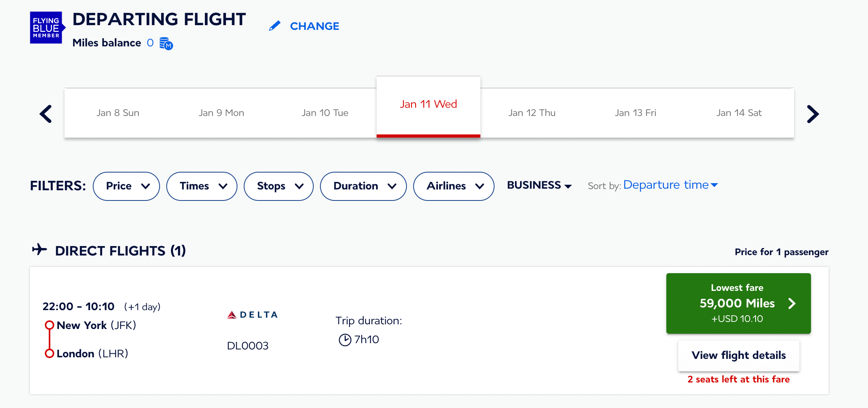Click the trip duration clock icon
The image size is (868, 408).
click(x=345, y=340)
